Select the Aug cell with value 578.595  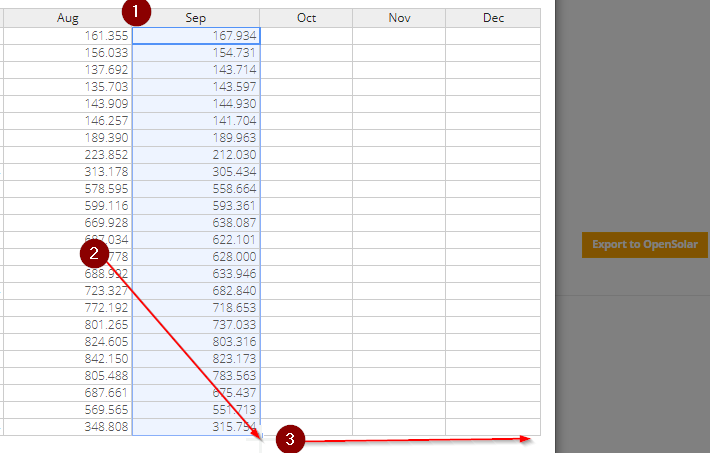pyautogui.click(x=67, y=189)
